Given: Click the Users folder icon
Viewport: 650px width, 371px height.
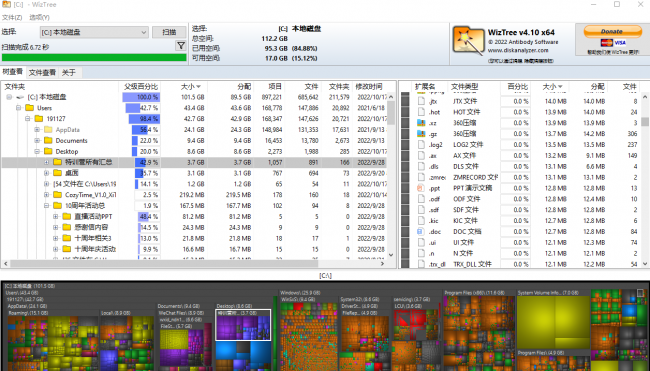Looking at the screenshot, I should 29,108.
